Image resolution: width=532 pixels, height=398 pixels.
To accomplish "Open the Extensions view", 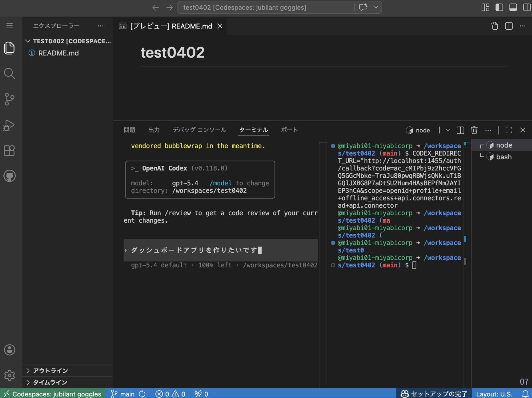I will tap(10, 150).
